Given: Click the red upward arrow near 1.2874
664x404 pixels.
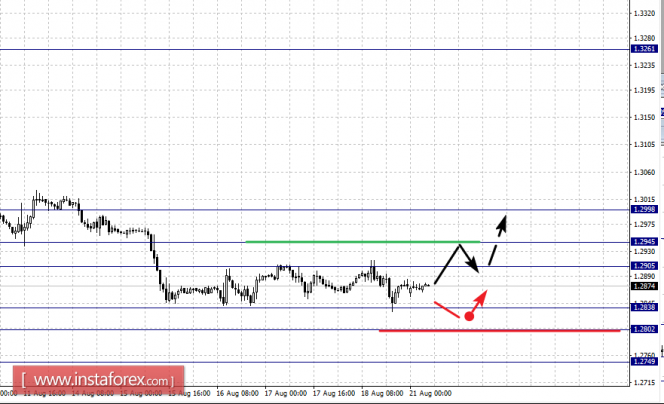Looking at the screenshot, I should [x=479, y=301].
